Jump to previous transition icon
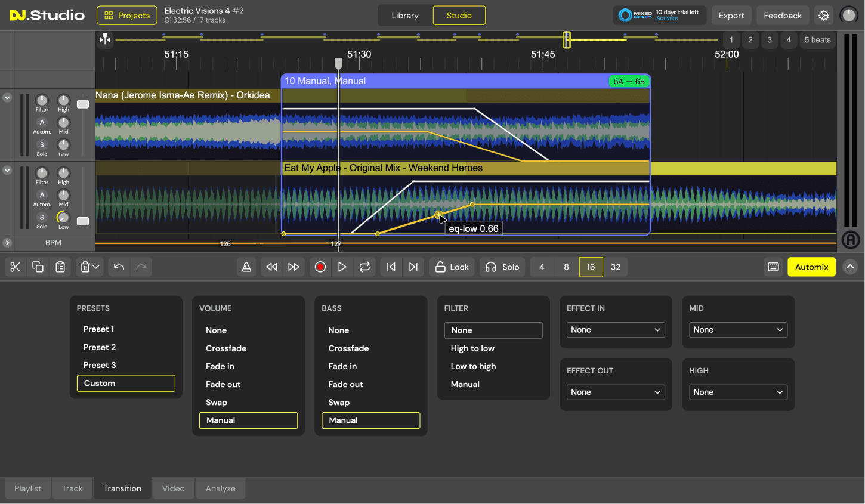This screenshot has height=504, width=865. pyautogui.click(x=391, y=267)
